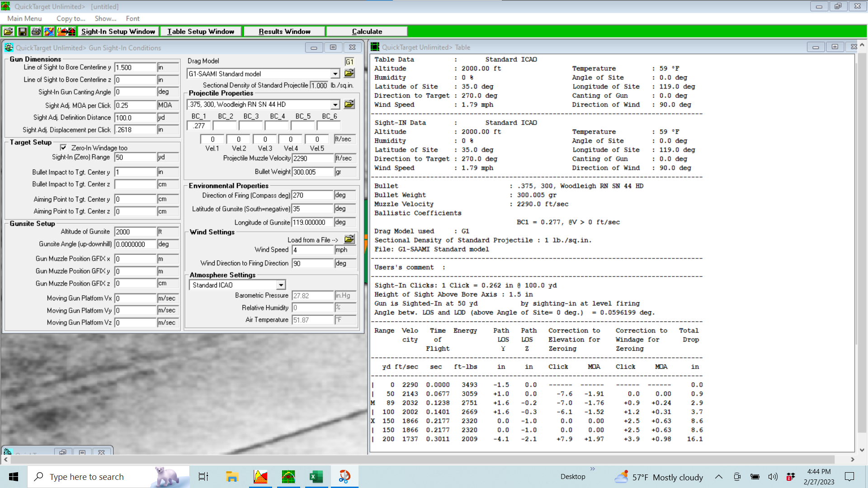The image size is (868, 488).
Task: Click the taskbar search box
Action: point(108,477)
